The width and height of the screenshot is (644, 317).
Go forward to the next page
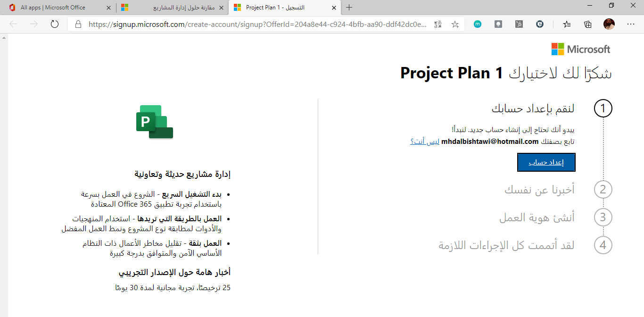[34, 24]
